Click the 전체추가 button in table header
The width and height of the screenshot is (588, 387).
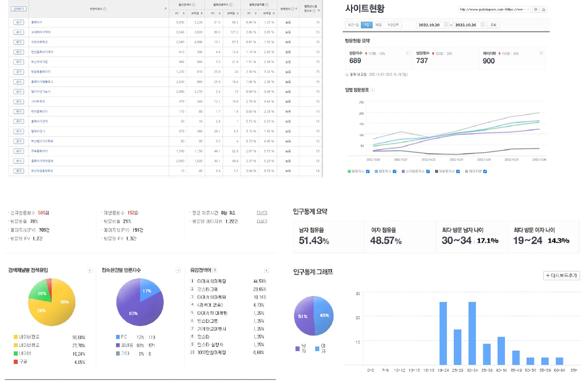point(18,9)
